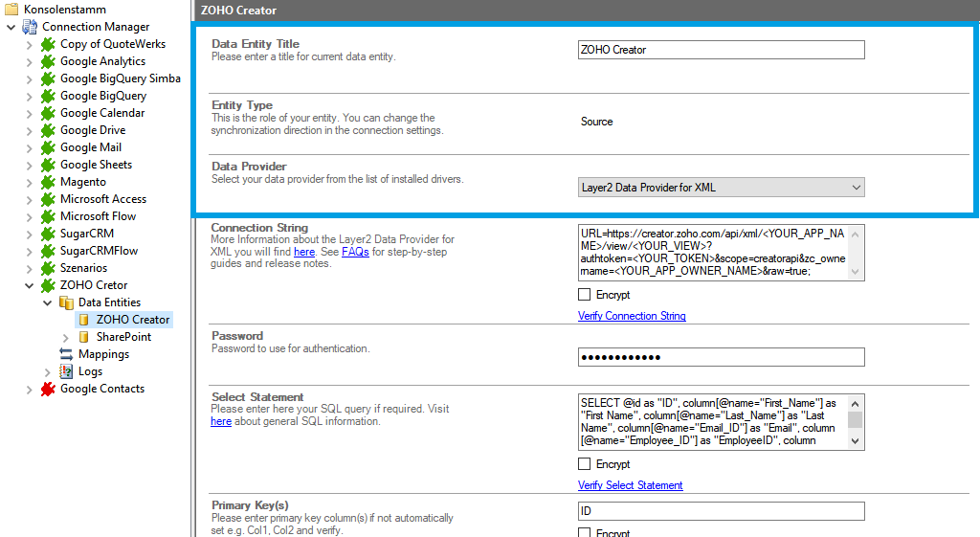Open the FAQs link
Screen dimensions: 980x537
355,252
